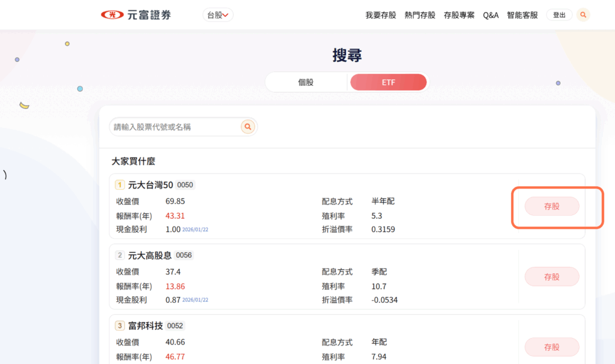Image resolution: width=615 pixels, height=364 pixels.
Task: Go to 熱門存股 menu item
Action: 420,15
